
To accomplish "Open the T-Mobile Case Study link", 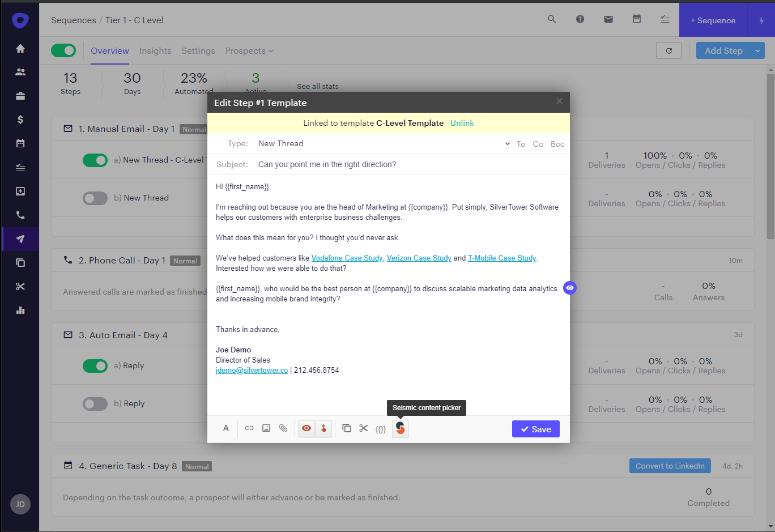I will pyautogui.click(x=502, y=258).
